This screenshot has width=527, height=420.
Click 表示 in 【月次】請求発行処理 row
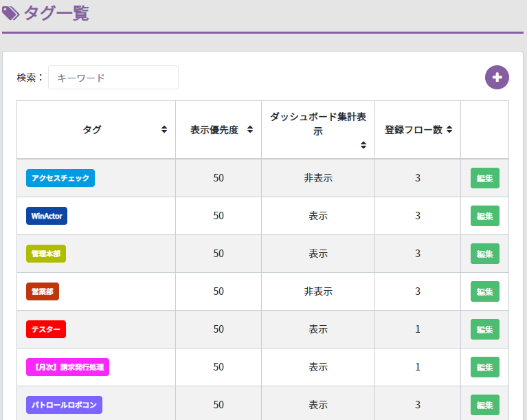318,367
